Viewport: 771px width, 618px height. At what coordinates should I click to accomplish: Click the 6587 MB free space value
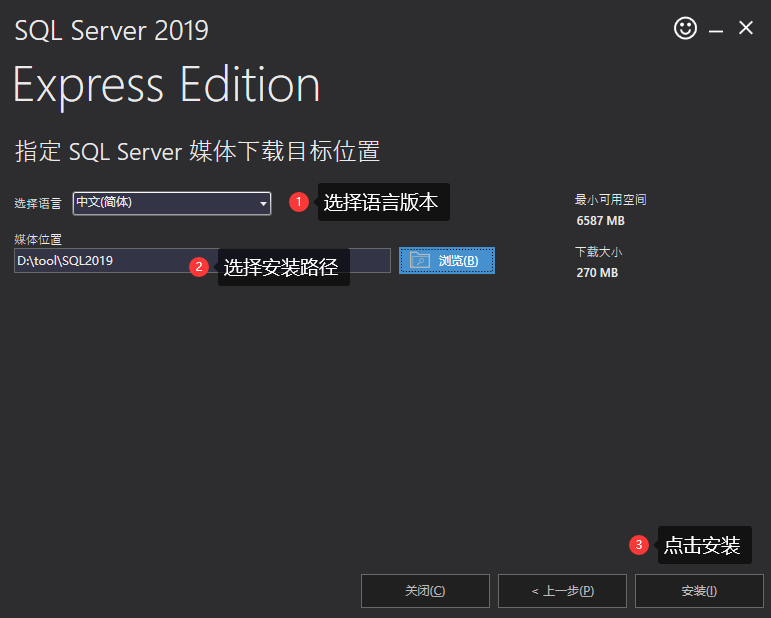coord(600,221)
